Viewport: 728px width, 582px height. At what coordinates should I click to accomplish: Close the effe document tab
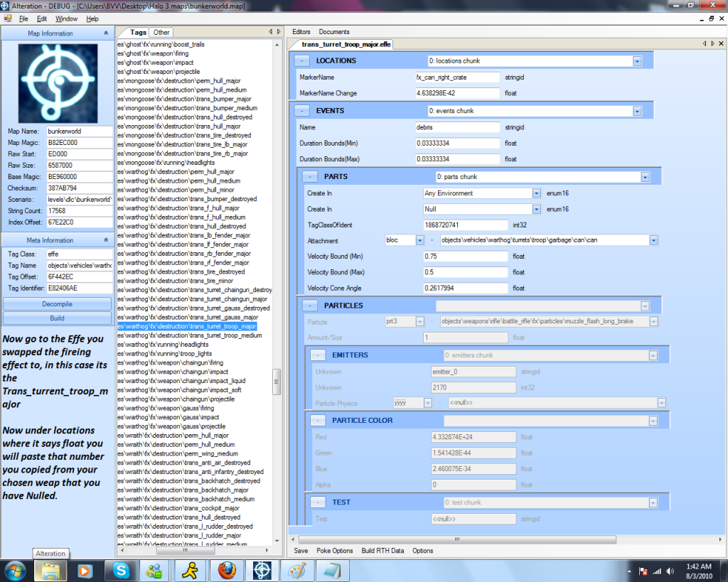tap(721, 43)
